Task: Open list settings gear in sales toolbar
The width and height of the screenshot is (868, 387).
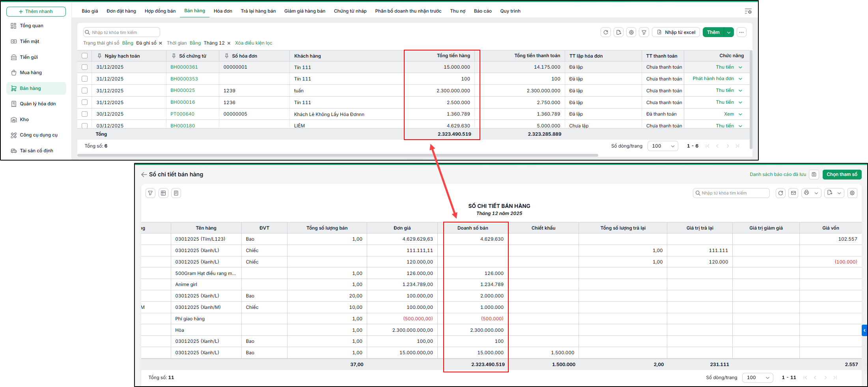Action: pyautogui.click(x=631, y=32)
